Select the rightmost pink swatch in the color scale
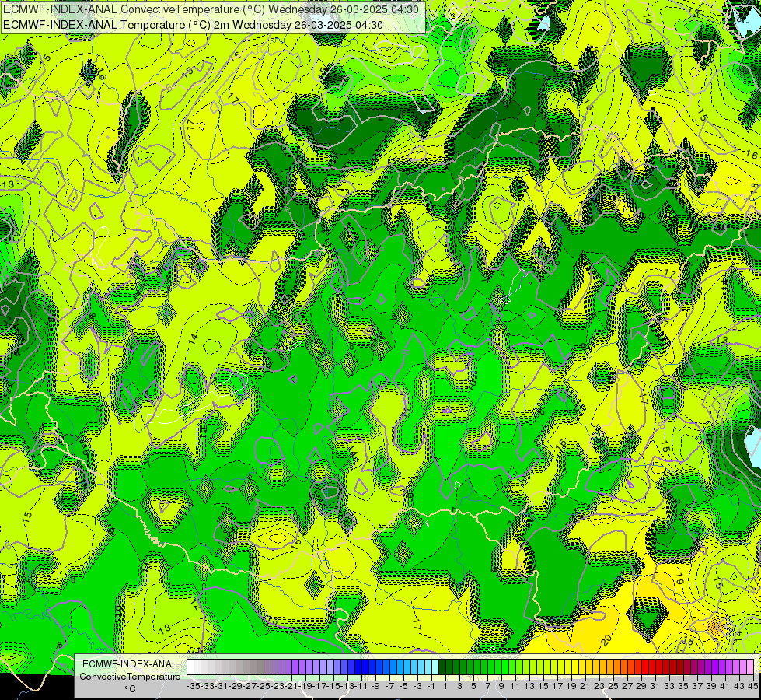 [750, 667]
